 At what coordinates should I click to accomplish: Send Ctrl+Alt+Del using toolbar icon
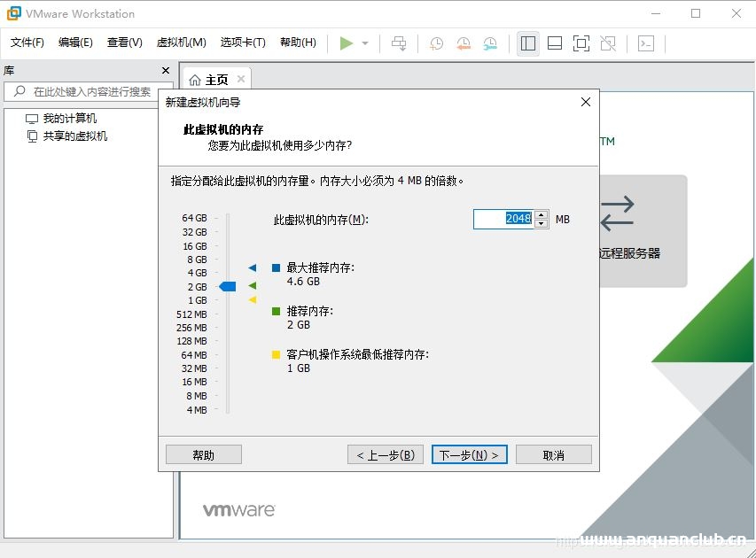[x=399, y=43]
